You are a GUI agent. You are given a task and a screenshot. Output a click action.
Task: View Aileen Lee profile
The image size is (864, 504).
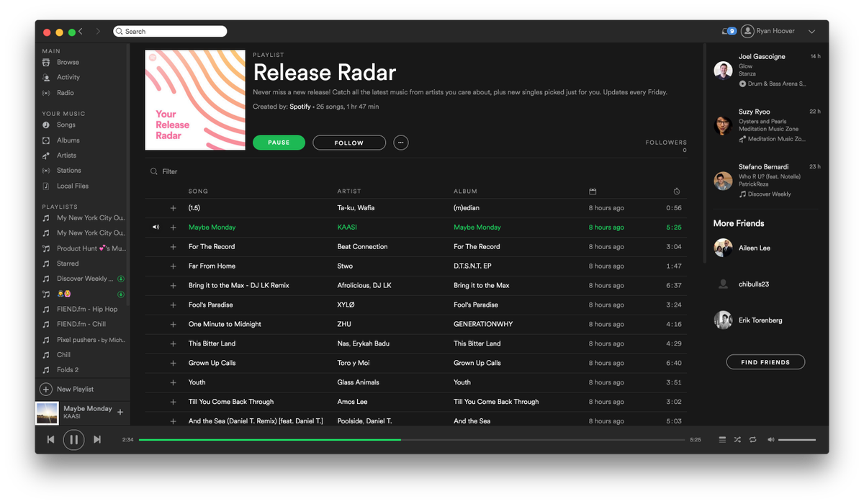[755, 248]
